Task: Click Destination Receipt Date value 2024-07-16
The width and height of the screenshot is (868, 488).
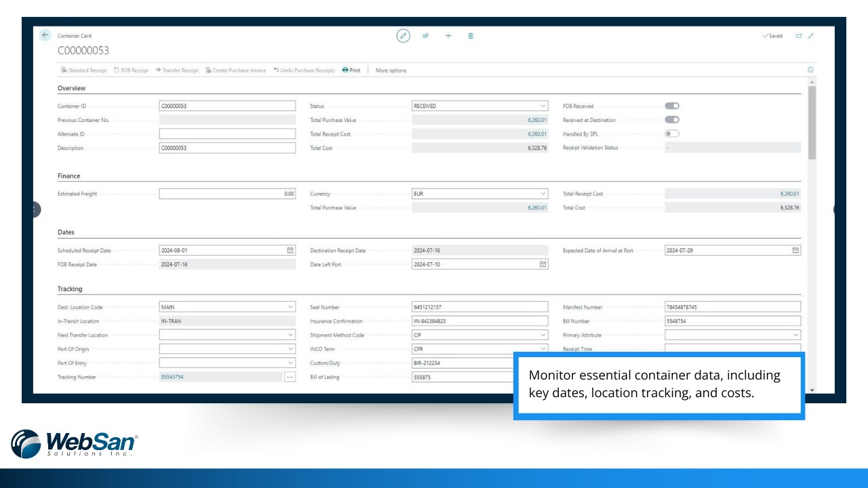Action: 427,250
